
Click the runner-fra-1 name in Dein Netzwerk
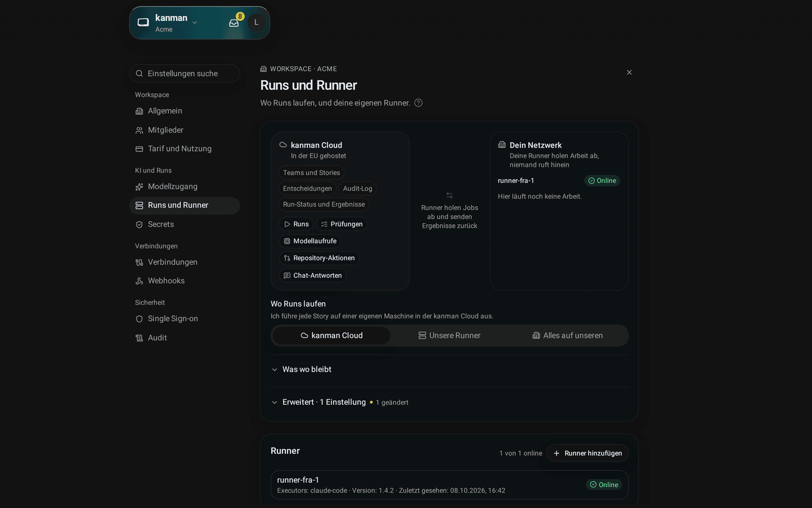[x=516, y=181]
